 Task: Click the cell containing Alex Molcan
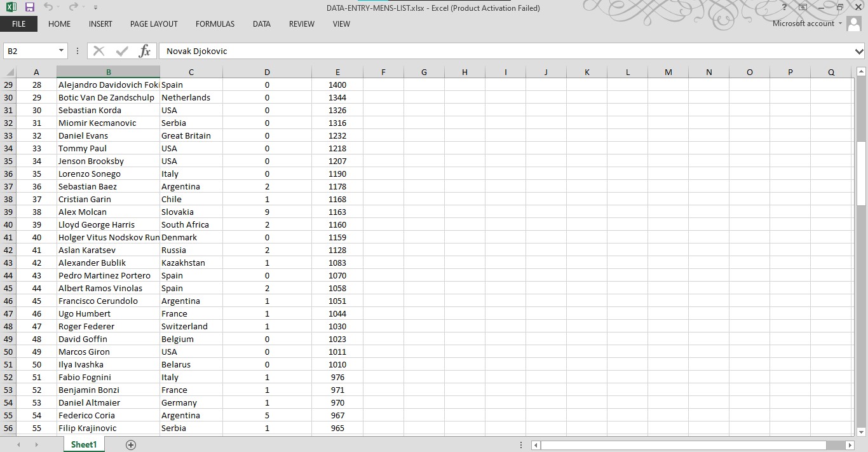coord(108,212)
